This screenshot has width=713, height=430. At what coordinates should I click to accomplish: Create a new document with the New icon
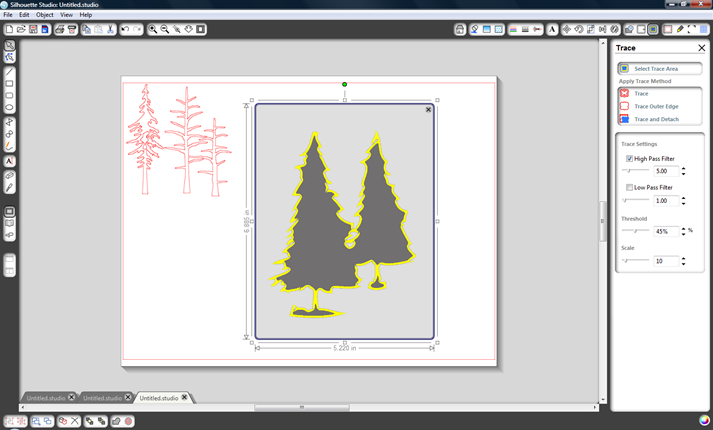9,30
